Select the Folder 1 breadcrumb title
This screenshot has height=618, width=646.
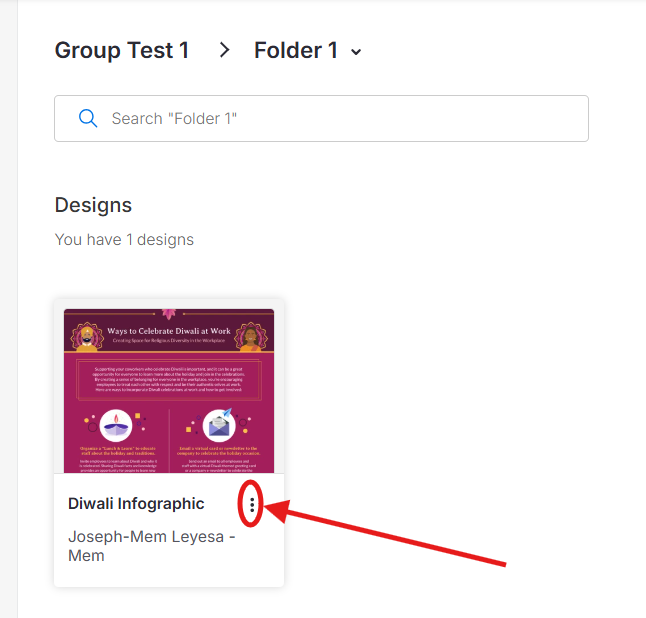(x=295, y=50)
